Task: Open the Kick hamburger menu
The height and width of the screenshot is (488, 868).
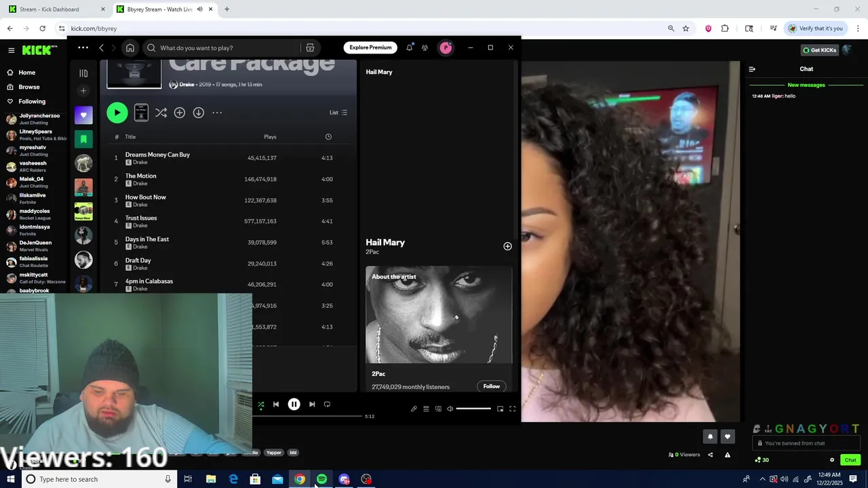Action: click(x=11, y=50)
